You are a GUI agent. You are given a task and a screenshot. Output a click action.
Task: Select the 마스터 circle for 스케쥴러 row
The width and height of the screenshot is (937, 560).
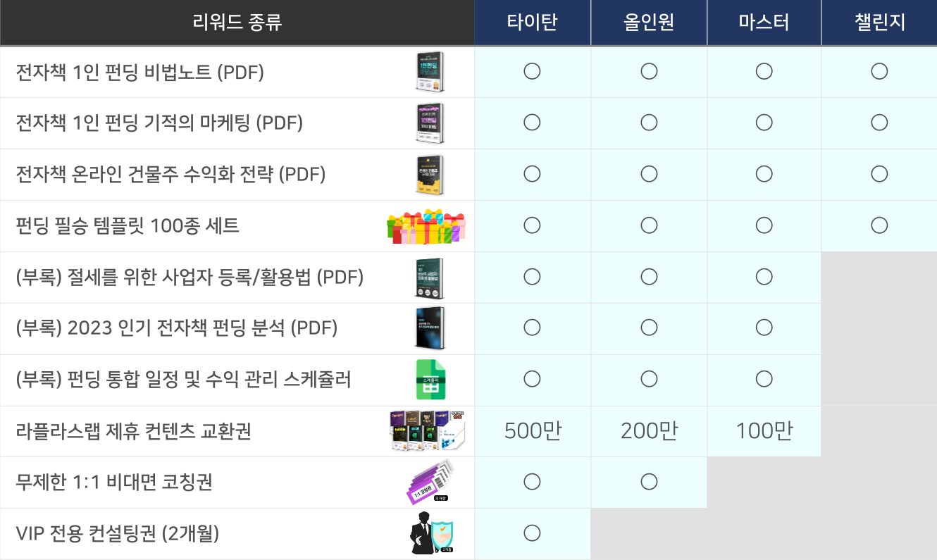[x=764, y=379]
